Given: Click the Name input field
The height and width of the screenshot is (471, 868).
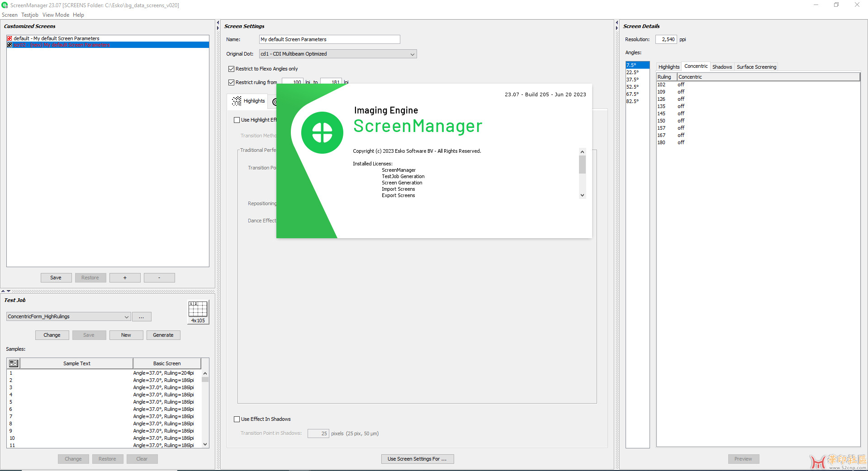Looking at the screenshot, I should 330,39.
